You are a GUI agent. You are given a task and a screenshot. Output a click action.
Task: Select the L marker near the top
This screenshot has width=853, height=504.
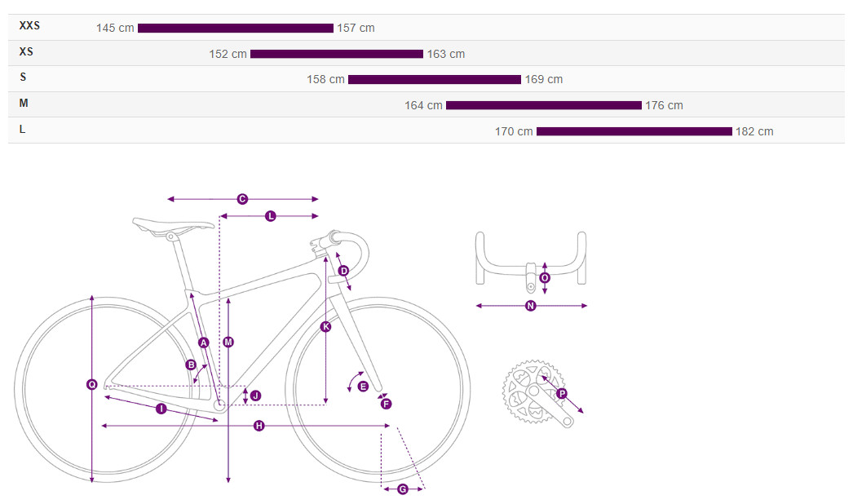tap(271, 216)
